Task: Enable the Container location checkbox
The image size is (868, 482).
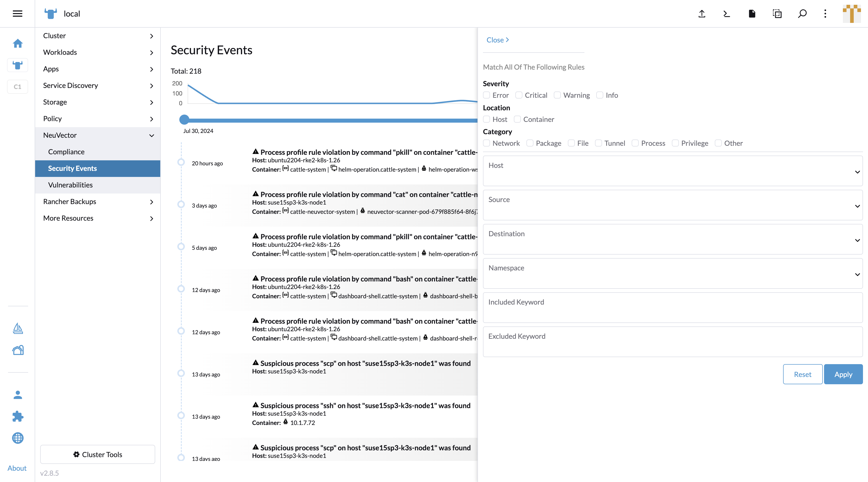Action: (517, 119)
